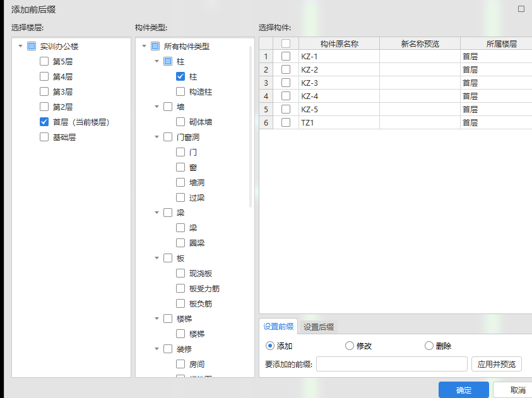Select the 修改 radio option
The height and width of the screenshot is (398, 532).
[x=350, y=346]
